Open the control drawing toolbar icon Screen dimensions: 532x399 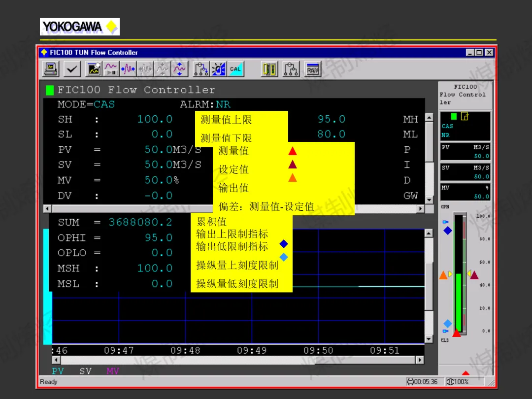pyautogui.click(x=201, y=69)
